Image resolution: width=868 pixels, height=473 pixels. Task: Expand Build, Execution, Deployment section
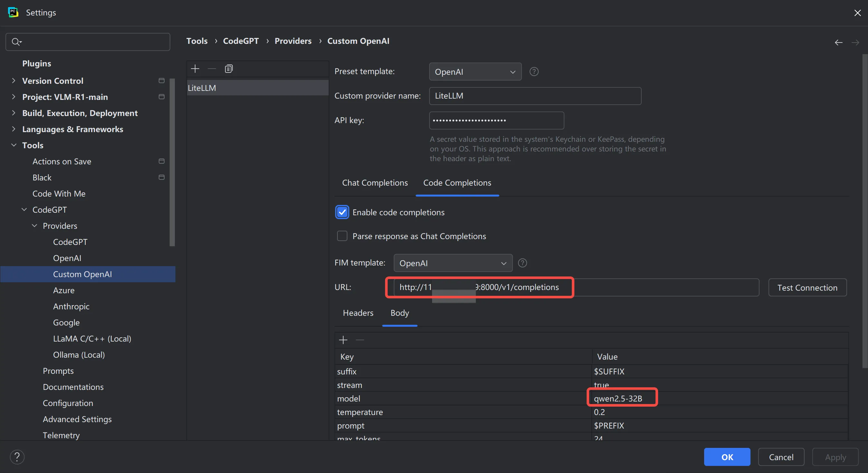[14, 113]
